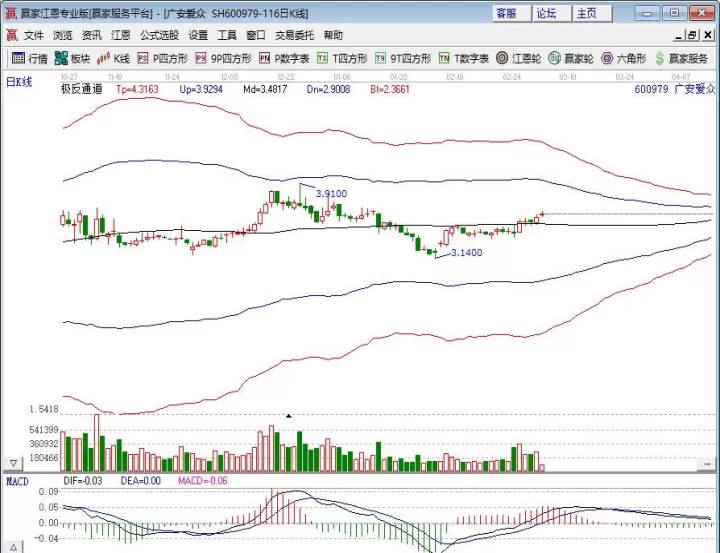Click the 541399 volume scale label
The image size is (720, 553).
pyautogui.click(x=44, y=430)
